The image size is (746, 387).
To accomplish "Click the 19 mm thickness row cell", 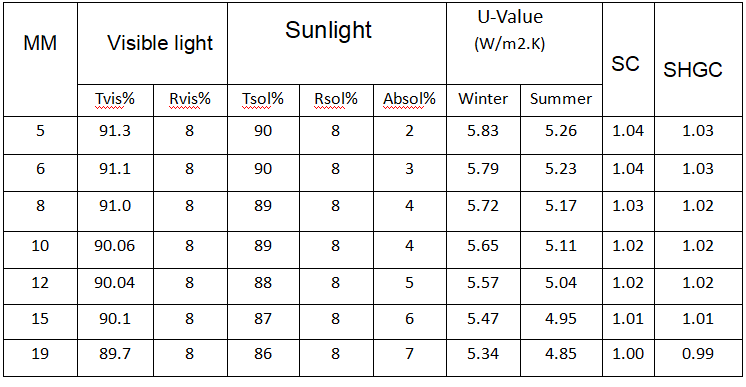I will (x=40, y=358).
